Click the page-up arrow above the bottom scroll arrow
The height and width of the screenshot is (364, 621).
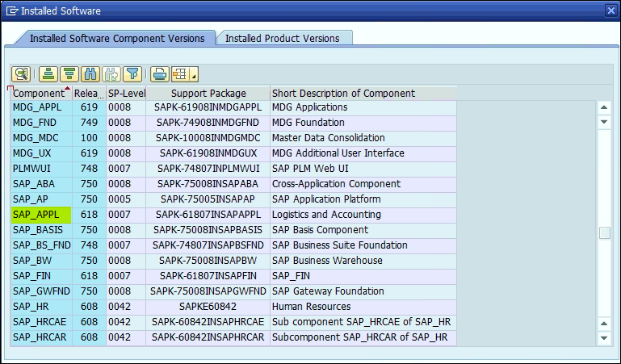pyautogui.click(x=604, y=324)
